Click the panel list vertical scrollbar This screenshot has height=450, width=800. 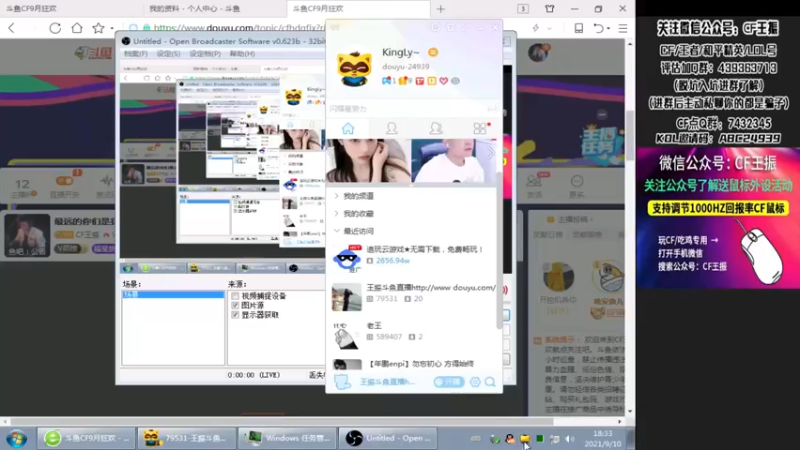click(x=498, y=250)
